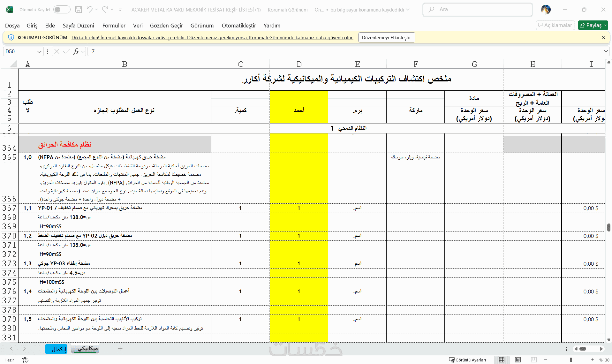Click the Düzenlemeyi Etkinleştir button
612x364 pixels.
[x=386, y=37]
